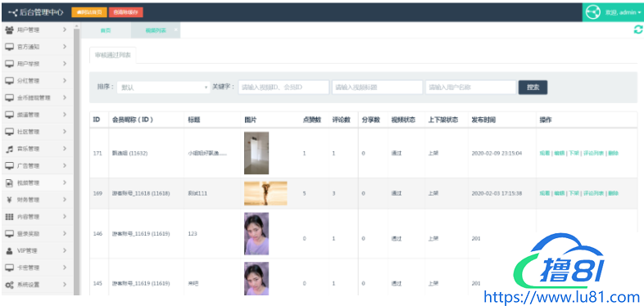Open the thumbnail image of video 146
Viewport: 644px width, 306px height.
[x=256, y=234]
